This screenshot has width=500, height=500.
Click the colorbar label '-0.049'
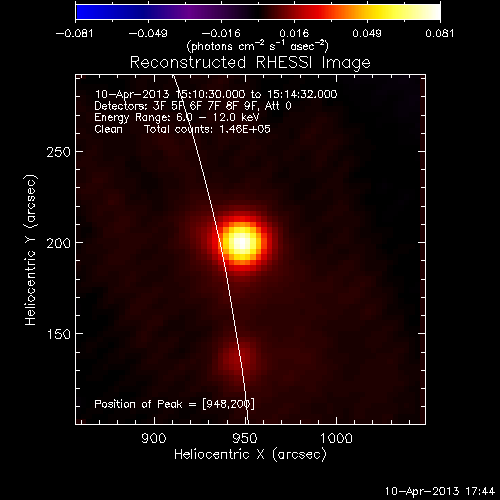(x=148, y=33)
